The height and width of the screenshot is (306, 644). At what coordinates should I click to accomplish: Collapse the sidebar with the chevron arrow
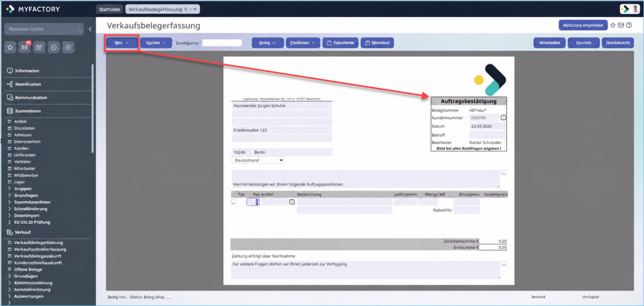tap(90, 29)
